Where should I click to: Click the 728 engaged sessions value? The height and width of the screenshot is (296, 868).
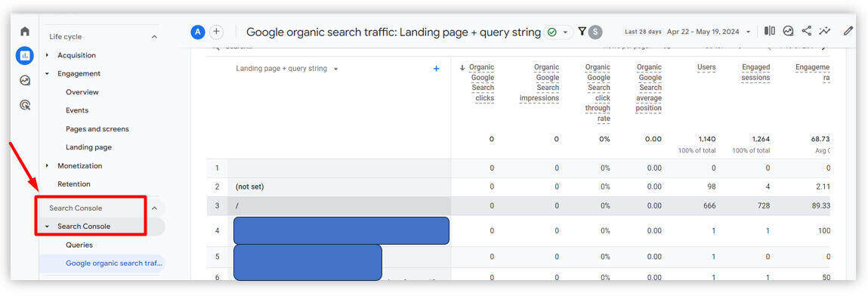pos(764,205)
